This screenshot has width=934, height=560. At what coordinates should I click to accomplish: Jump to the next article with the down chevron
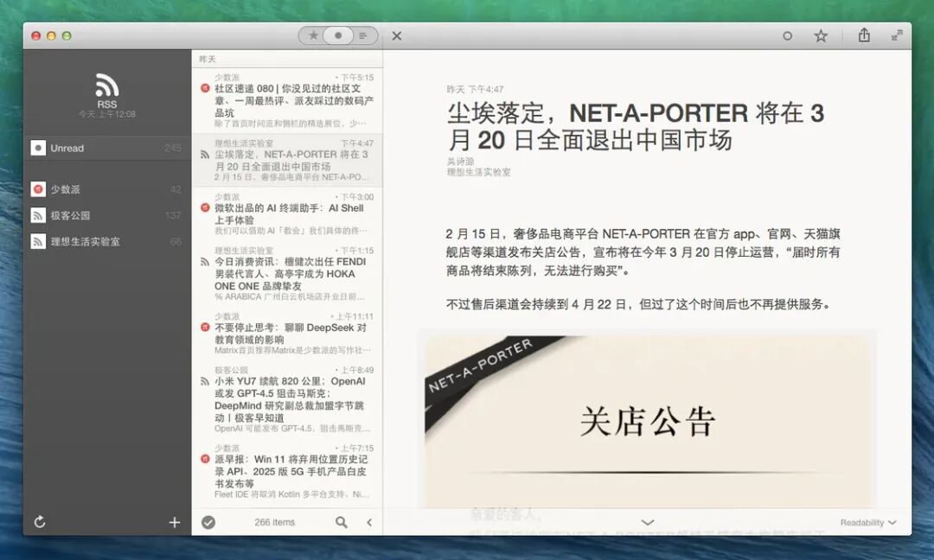(648, 523)
